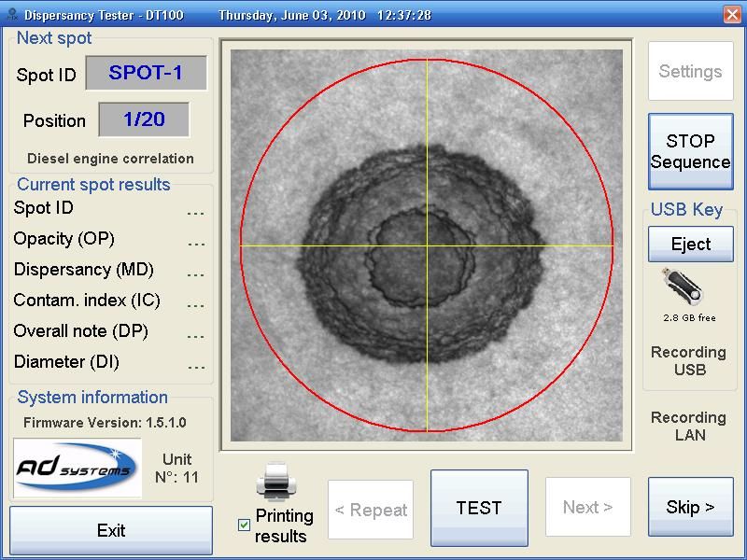Click the Current spot results heading

pyautogui.click(x=93, y=184)
